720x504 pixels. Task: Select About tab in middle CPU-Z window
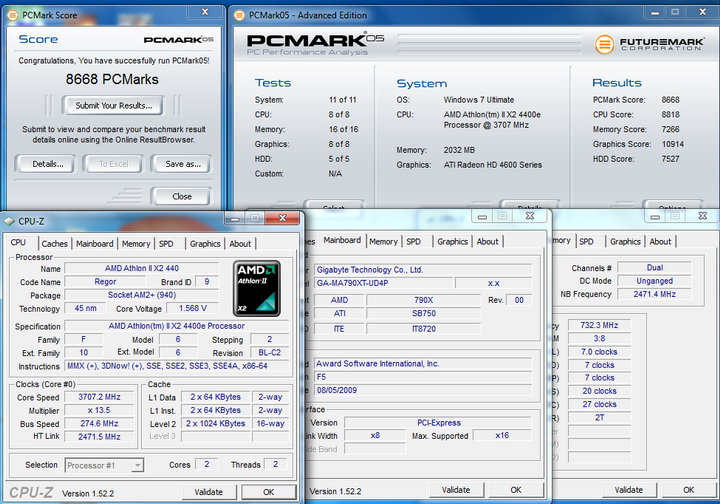point(488,241)
